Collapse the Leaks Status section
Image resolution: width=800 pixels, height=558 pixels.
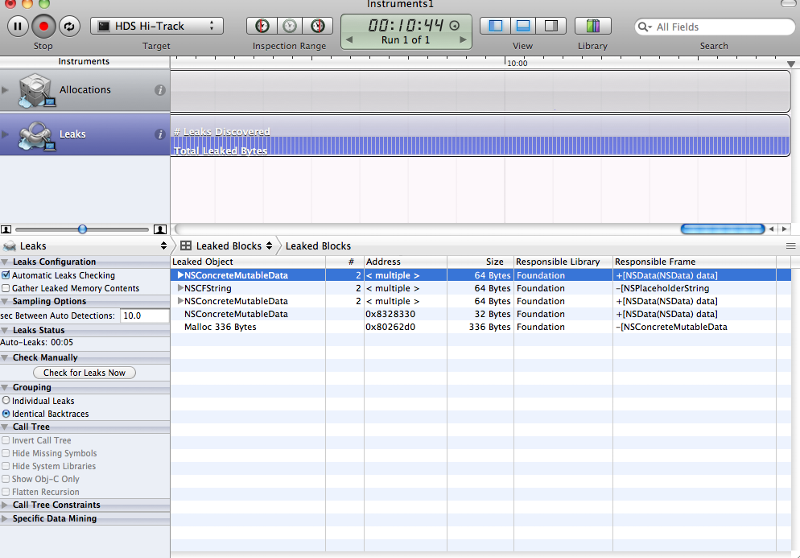click(5, 330)
